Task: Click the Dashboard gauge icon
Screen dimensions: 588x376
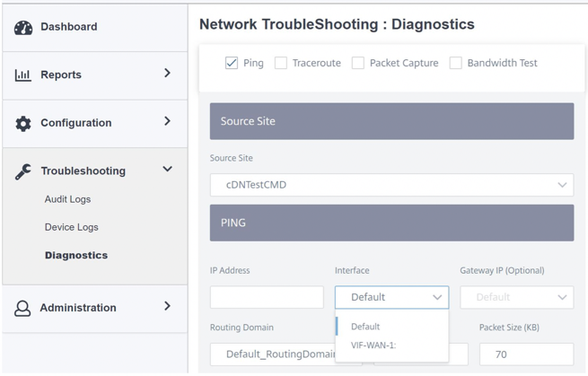Action: pos(23,28)
